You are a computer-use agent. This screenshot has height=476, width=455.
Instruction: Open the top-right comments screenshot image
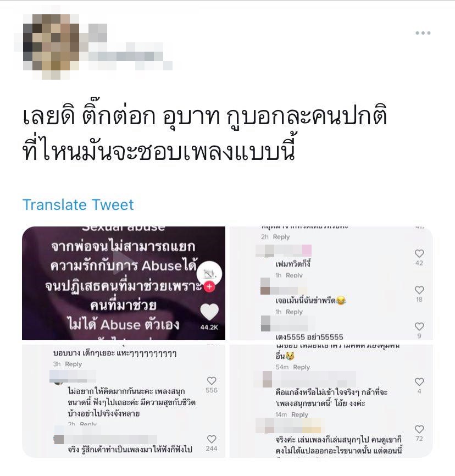[331, 283]
